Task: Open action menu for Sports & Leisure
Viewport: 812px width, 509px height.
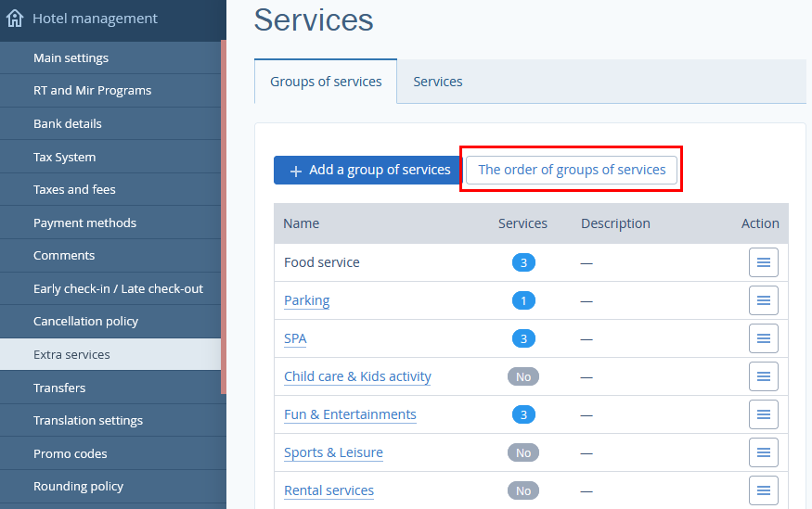Action: coord(764,452)
